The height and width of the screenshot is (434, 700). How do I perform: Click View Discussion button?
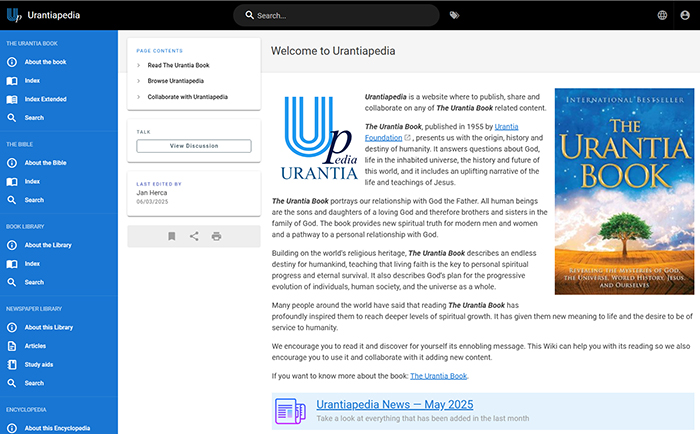click(194, 146)
